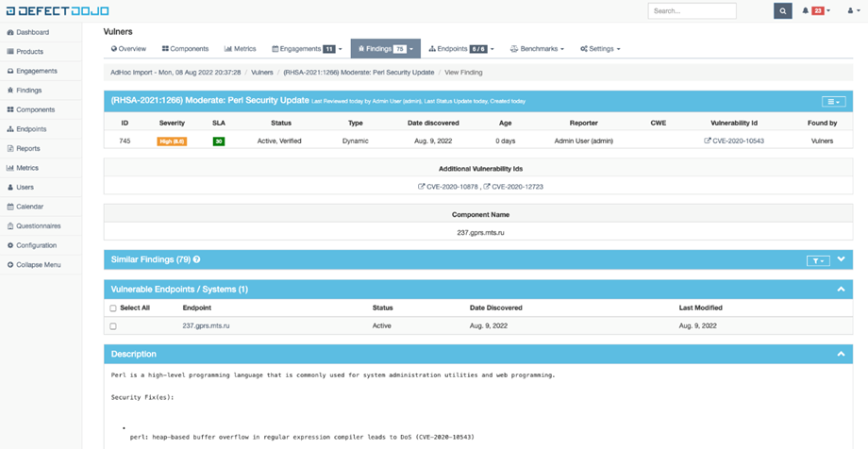Click the AdHoc Import breadcrumb link
The image size is (868, 449).
point(175,73)
